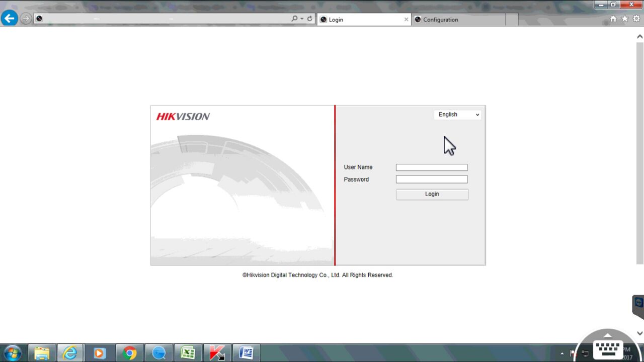Open Favorites with the star icon
The height and width of the screenshot is (362, 644).
point(625,19)
